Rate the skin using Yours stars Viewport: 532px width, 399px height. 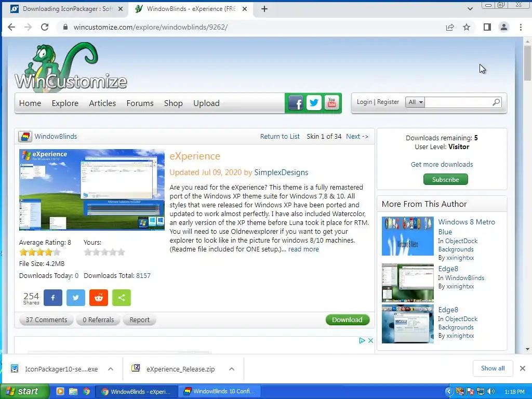point(104,252)
